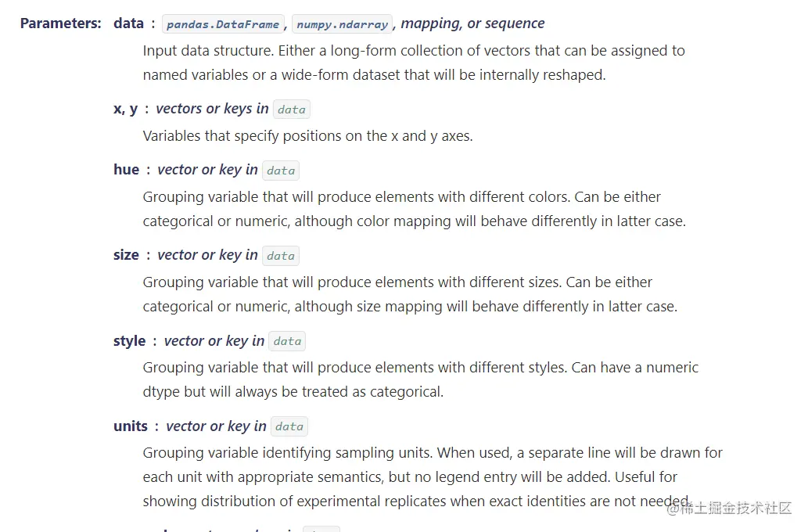Screen dimensions: 808x532
Task: Click the data reference in units line
Action: coord(289,426)
